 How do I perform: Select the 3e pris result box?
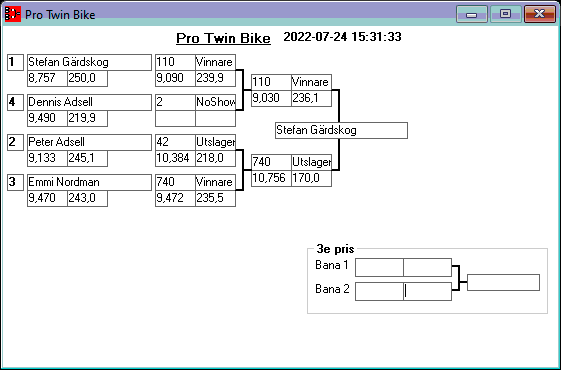tap(503, 282)
